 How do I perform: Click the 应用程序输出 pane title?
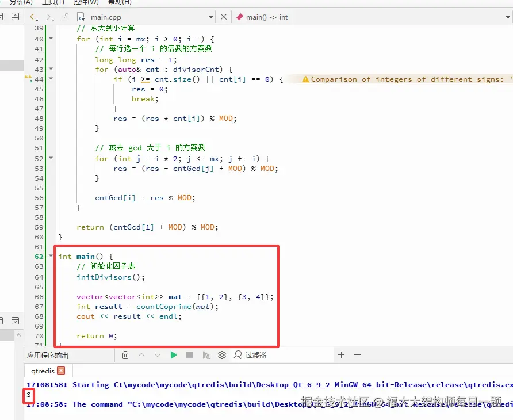click(x=48, y=355)
